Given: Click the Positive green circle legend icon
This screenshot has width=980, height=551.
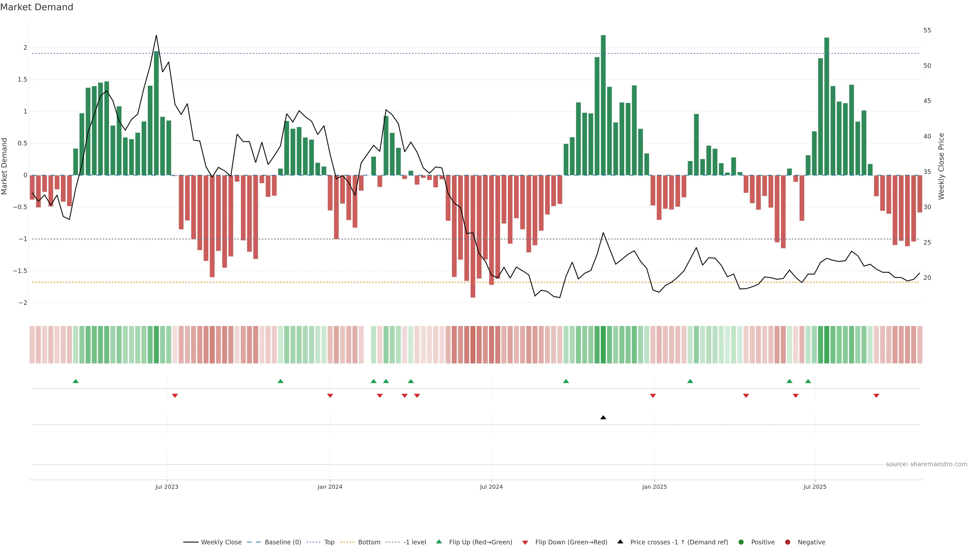Looking at the screenshot, I should tap(741, 542).
